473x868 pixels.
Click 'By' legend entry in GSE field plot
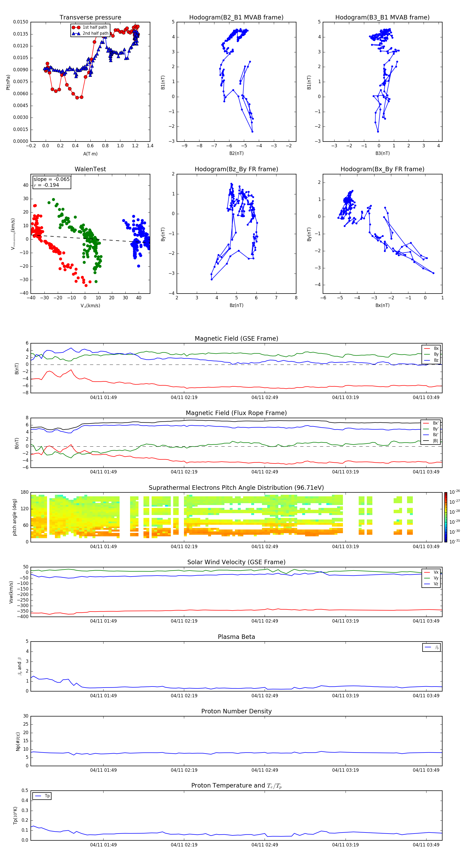431,354
